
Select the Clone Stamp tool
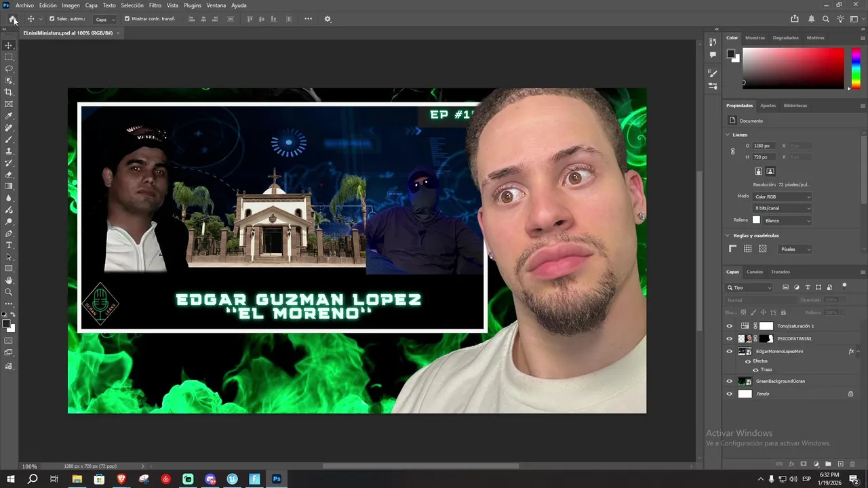pyautogui.click(x=9, y=151)
